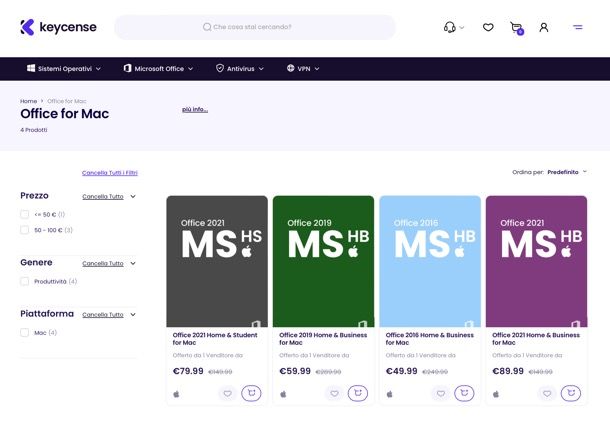Click the €79.99 price
The height and width of the screenshot is (427, 610).
point(188,371)
